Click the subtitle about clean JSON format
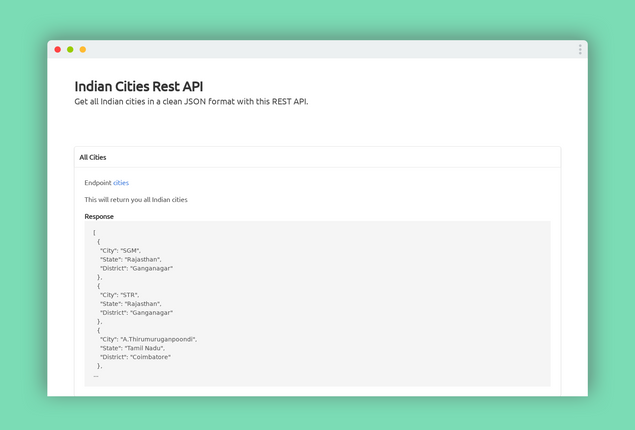 pyautogui.click(x=191, y=102)
